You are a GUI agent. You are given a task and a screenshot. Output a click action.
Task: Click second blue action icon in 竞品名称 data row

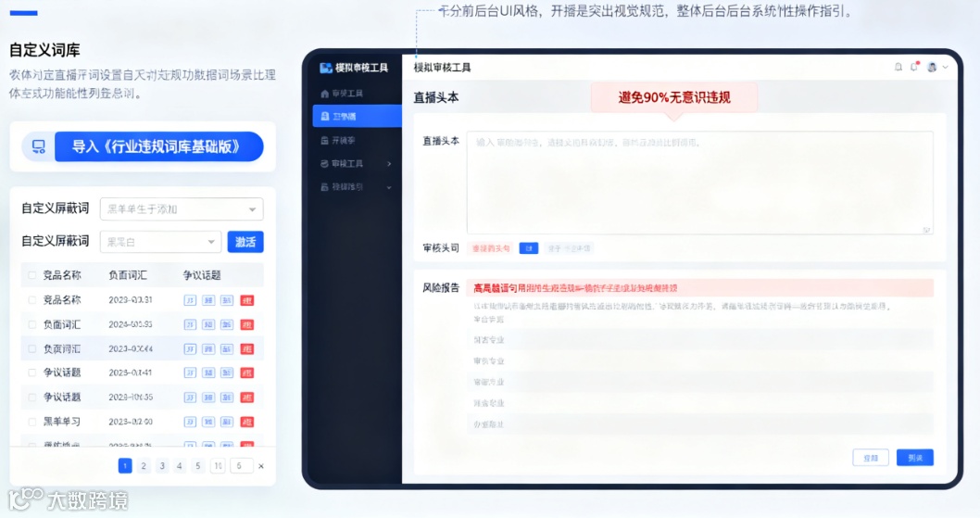pyautogui.click(x=208, y=300)
